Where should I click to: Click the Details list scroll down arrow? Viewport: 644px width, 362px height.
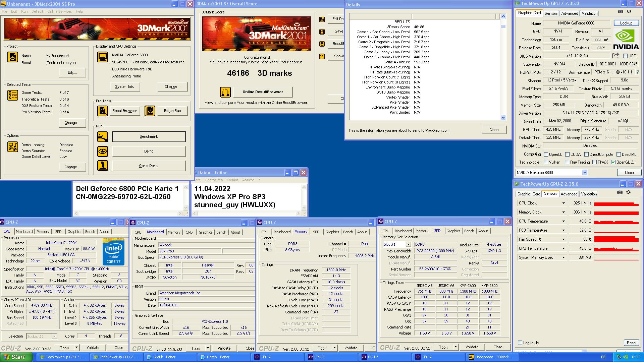(x=503, y=117)
